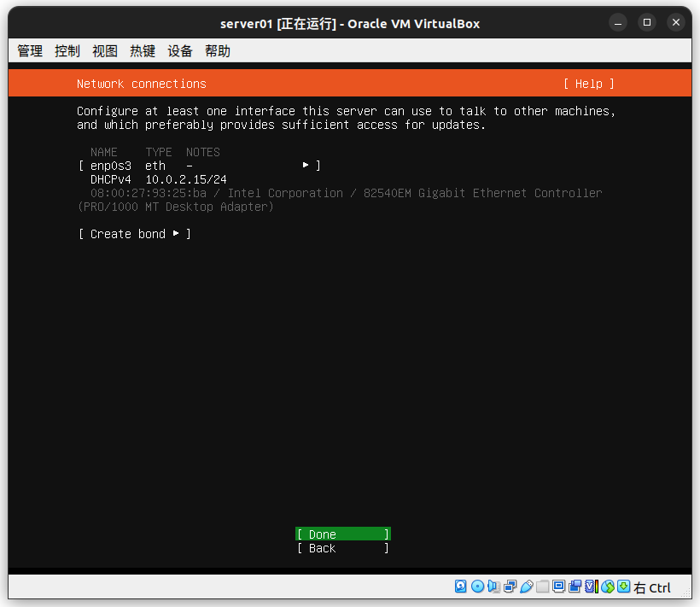Image resolution: width=700 pixels, height=607 pixels.
Task: Open the 热键 menu
Action: coord(143,51)
